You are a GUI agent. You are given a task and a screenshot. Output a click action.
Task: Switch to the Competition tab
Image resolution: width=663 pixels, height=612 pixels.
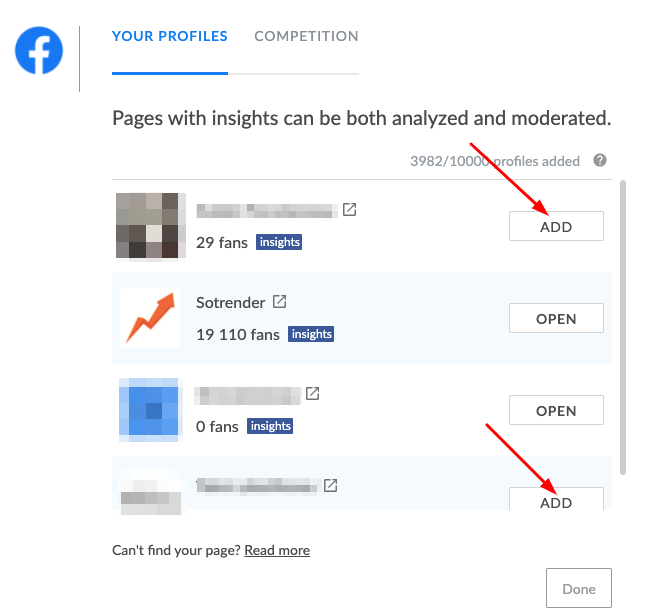click(x=306, y=36)
